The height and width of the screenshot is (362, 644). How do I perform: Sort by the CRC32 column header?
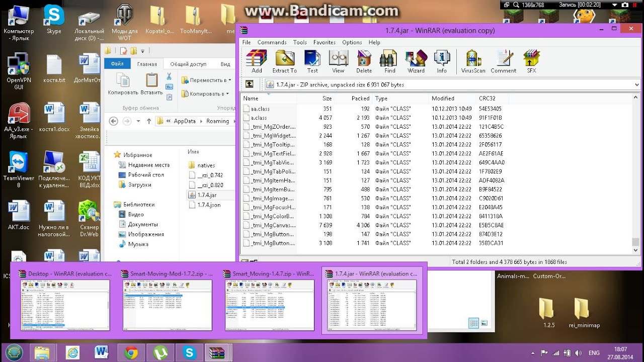(492, 99)
